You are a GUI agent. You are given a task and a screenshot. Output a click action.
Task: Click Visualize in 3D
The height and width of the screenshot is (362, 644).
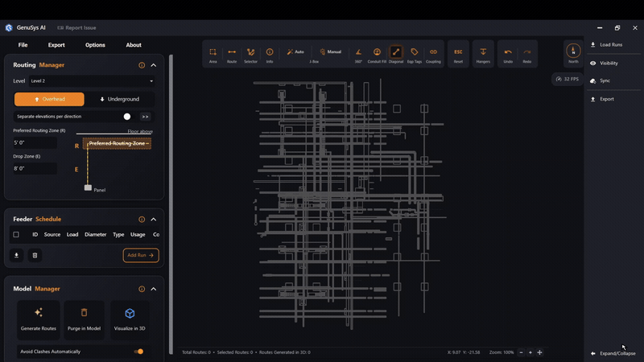[x=130, y=319]
